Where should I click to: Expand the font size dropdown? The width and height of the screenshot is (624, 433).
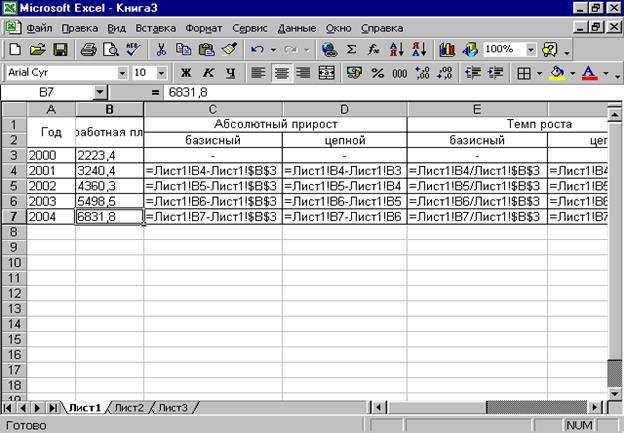coord(164,73)
